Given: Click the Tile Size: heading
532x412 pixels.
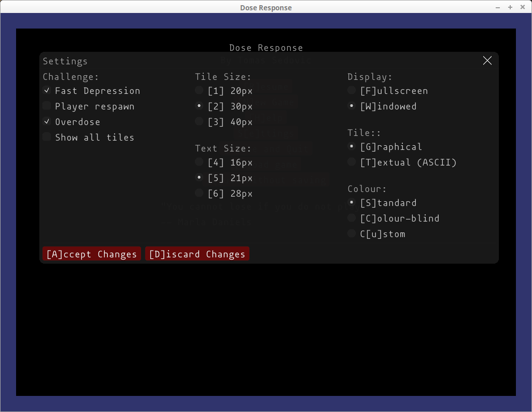Looking at the screenshot, I should point(223,77).
